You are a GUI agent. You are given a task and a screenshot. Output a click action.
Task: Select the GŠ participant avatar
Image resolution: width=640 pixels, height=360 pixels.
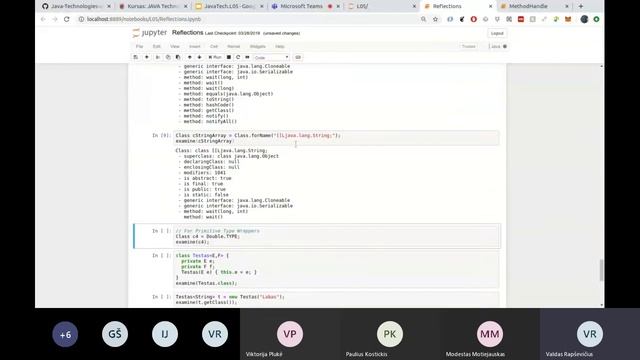[115, 334]
